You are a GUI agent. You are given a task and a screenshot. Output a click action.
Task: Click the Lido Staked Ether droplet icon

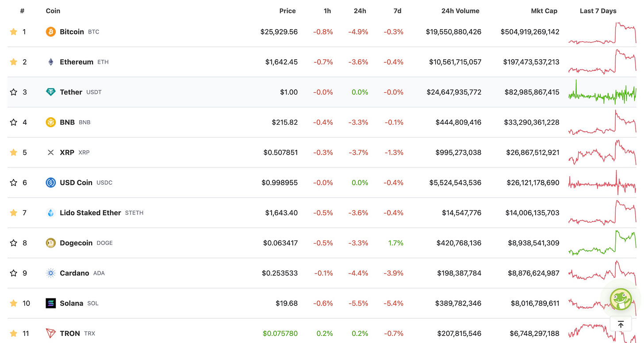coord(51,213)
